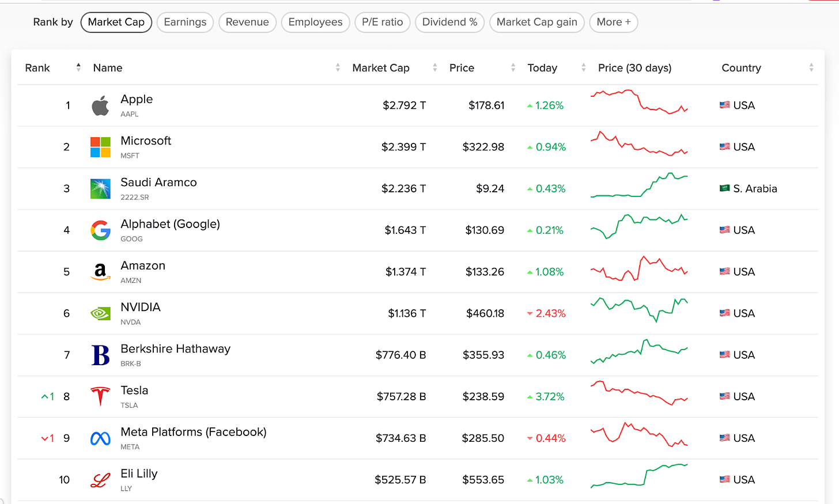Click Tesla price $238.59

[x=483, y=397]
